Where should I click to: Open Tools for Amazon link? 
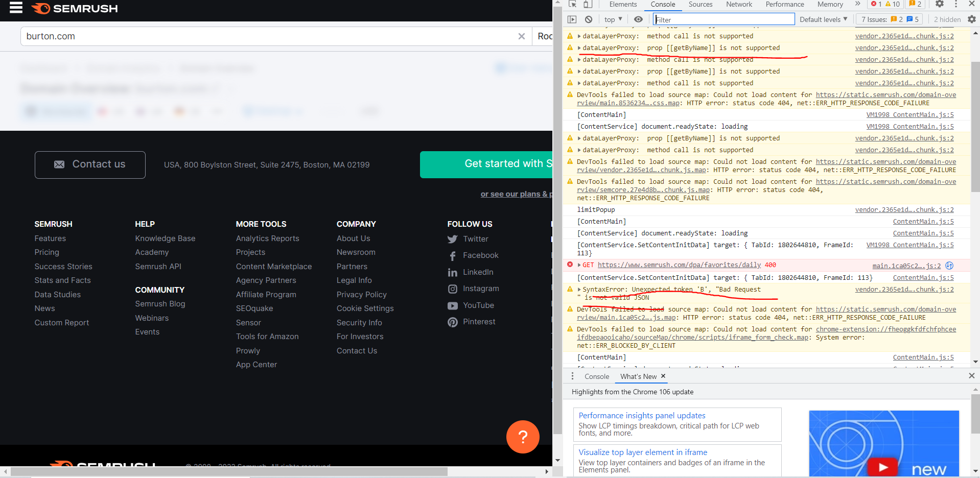267,337
